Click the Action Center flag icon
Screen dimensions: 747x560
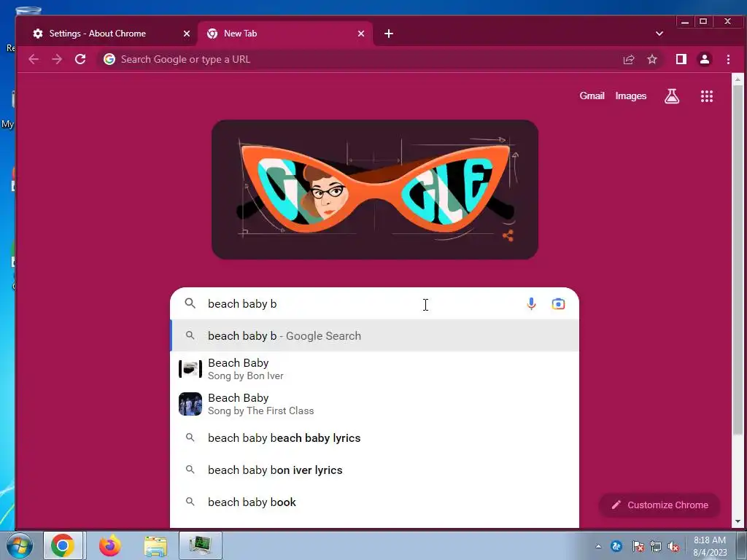click(638, 547)
